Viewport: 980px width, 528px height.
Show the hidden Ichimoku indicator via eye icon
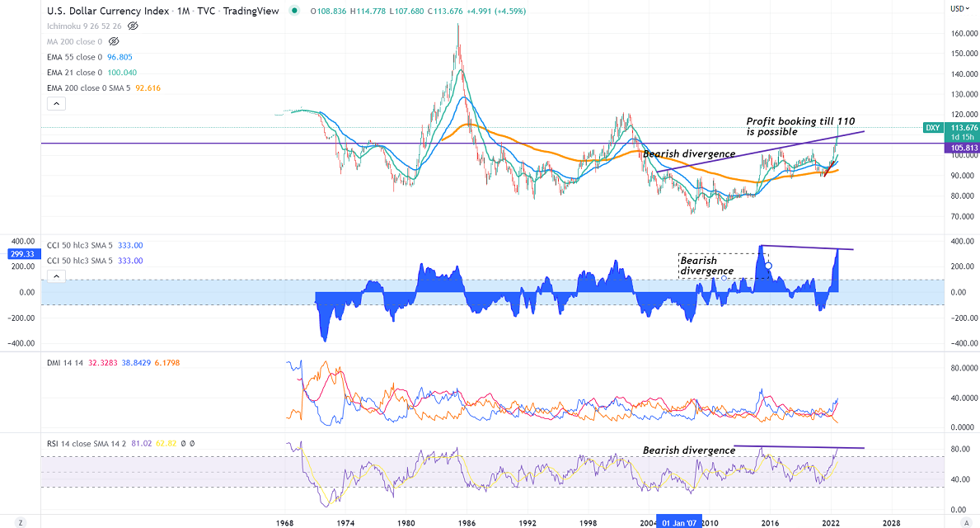(133, 26)
